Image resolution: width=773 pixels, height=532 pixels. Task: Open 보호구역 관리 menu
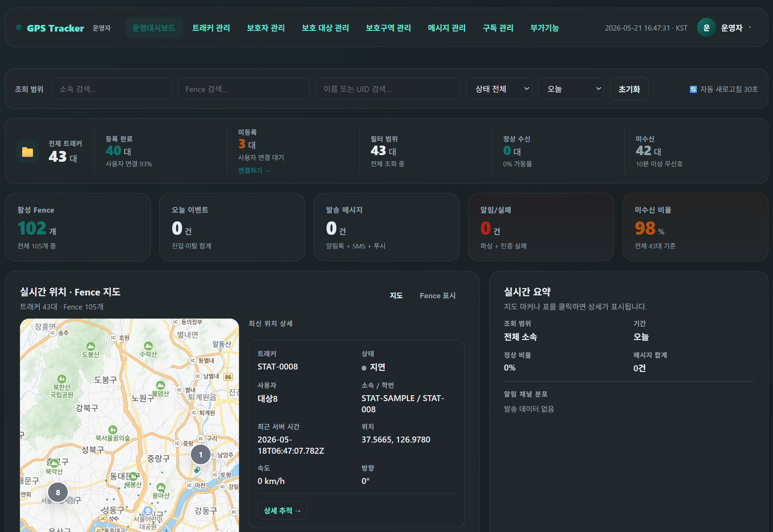click(388, 28)
